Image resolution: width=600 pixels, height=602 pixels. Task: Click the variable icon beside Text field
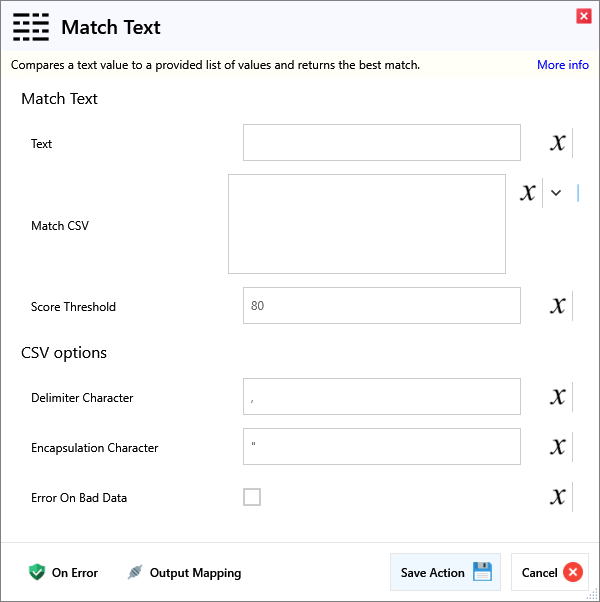557,143
